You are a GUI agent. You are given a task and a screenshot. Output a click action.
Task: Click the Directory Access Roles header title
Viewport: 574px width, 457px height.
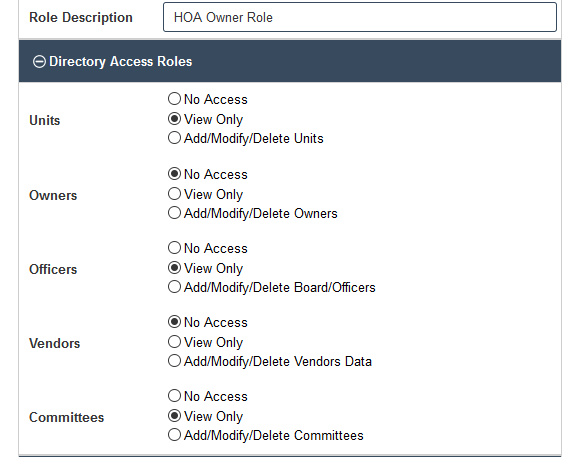tap(120, 62)
